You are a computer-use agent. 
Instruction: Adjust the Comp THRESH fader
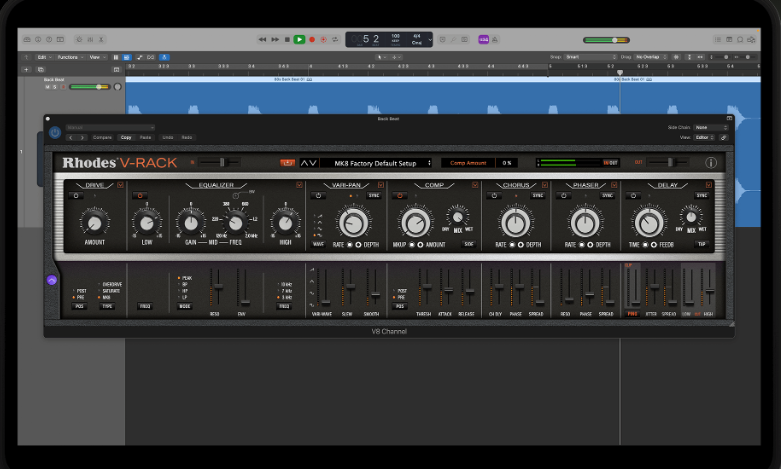pos(425,288)
